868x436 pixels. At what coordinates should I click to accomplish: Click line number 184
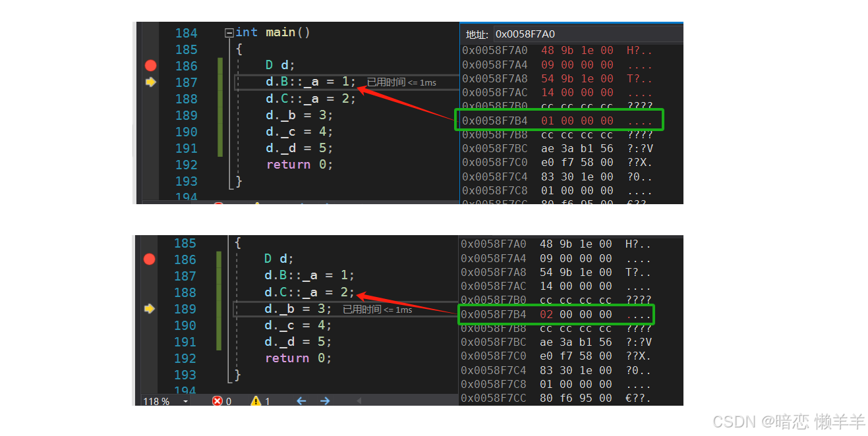[x=187, y=33]
